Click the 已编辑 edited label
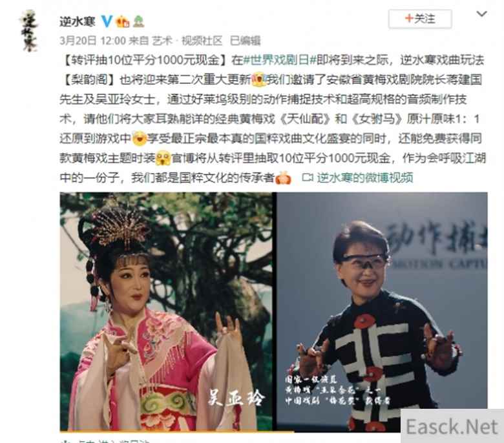This screenshot has width=504, height=443. pyautogui.click(x=245, y=41)
